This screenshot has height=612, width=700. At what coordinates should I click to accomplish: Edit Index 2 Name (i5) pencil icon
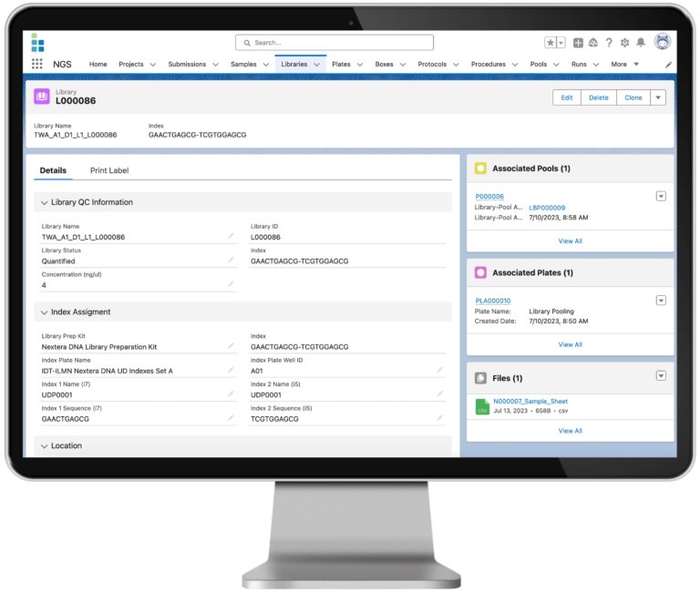439,393
